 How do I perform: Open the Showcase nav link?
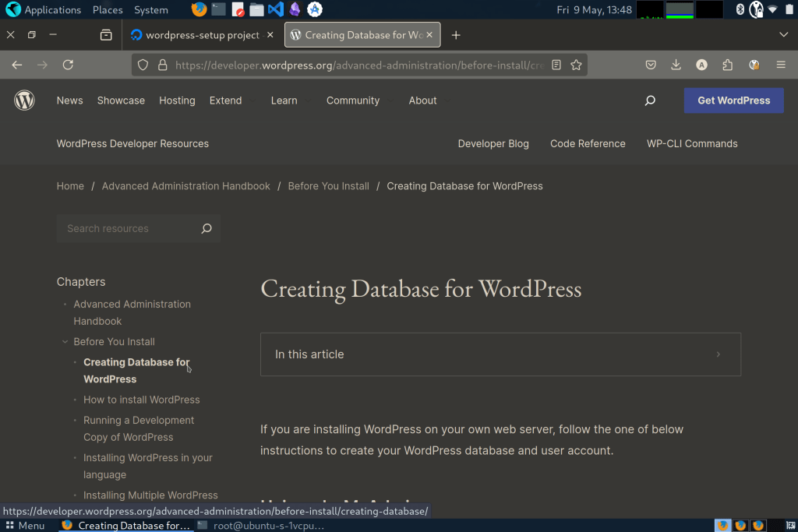tap(121, 100)
